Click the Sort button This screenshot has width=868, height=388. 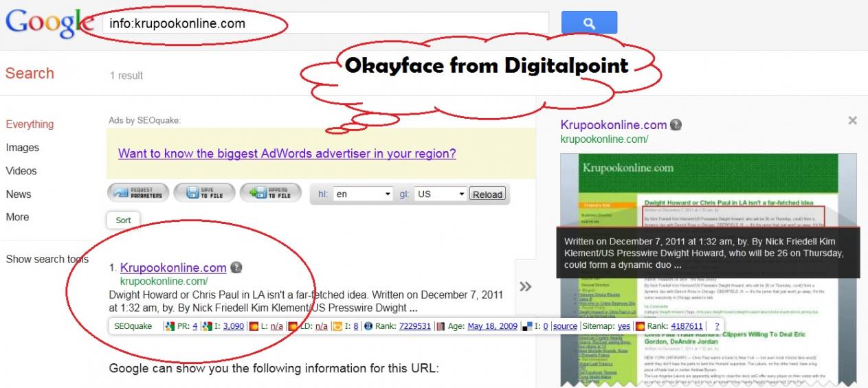tap(123, 220)
